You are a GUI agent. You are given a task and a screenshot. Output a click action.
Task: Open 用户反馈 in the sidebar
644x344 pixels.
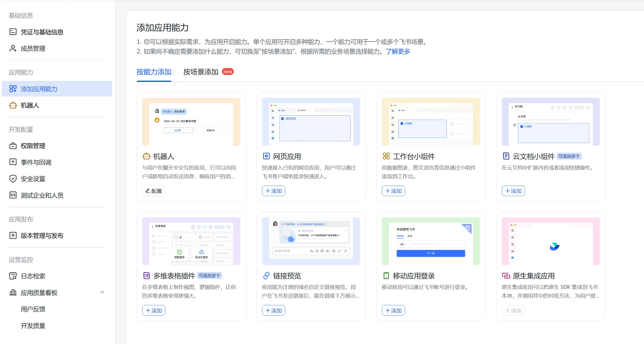click(x=33, y=309)
